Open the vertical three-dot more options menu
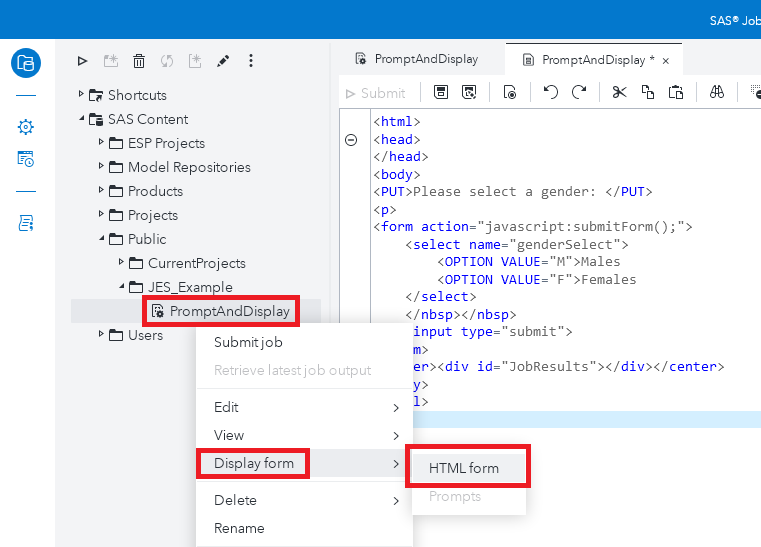The height and width of the screenshot is (547, 761). [x=251, y=62]
